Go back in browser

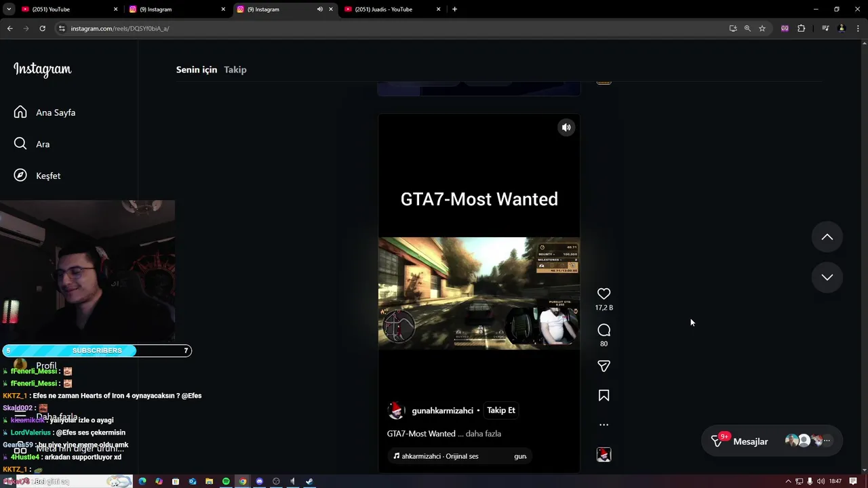tap(9, 28)
